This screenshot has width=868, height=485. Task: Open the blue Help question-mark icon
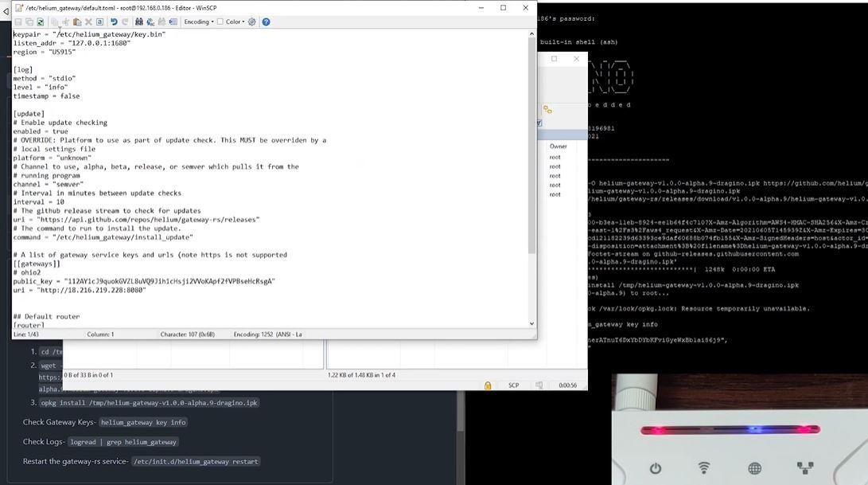click(267, 22)
